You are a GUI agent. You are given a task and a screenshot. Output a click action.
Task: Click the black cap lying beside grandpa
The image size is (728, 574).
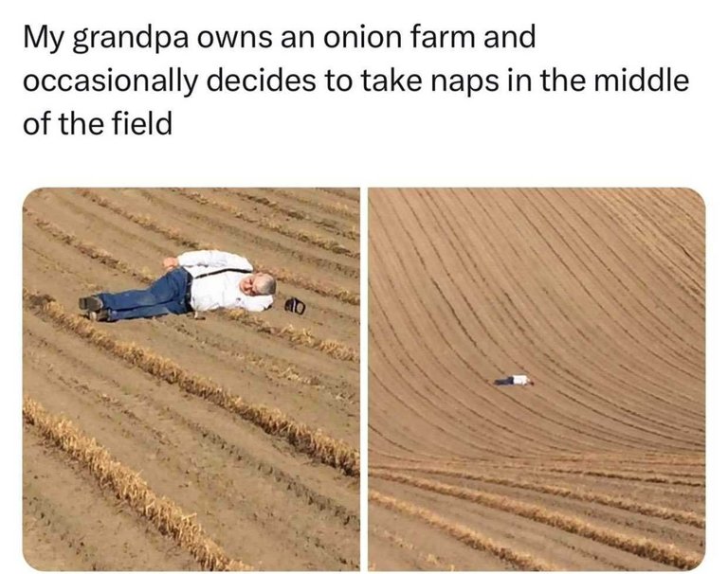coord(295,306)
